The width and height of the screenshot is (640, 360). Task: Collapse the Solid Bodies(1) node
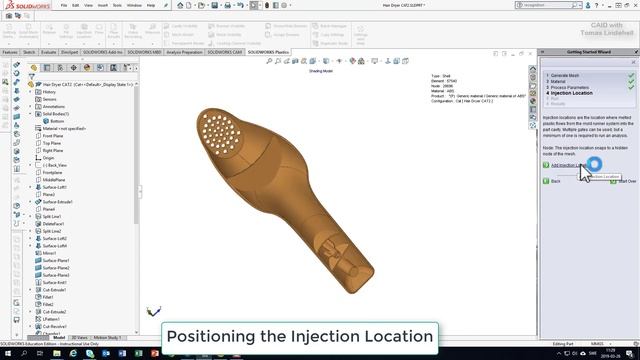click(30, 114)
